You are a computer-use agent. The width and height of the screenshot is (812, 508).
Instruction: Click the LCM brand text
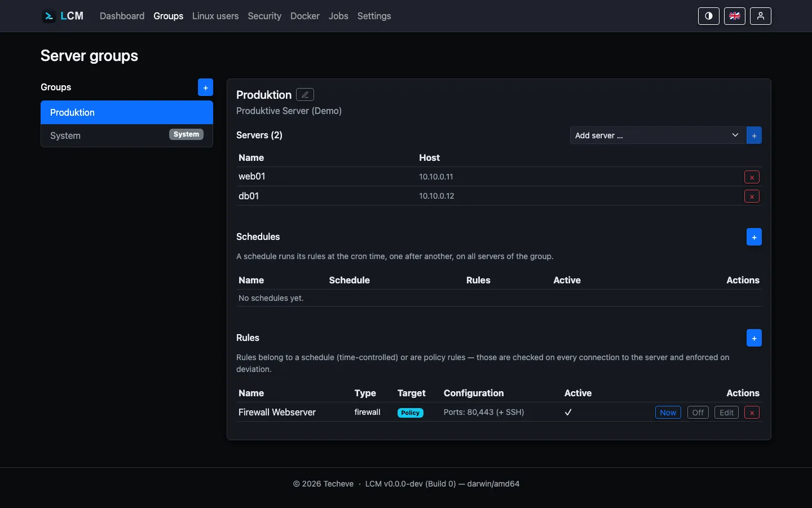(x=72, y=16)
